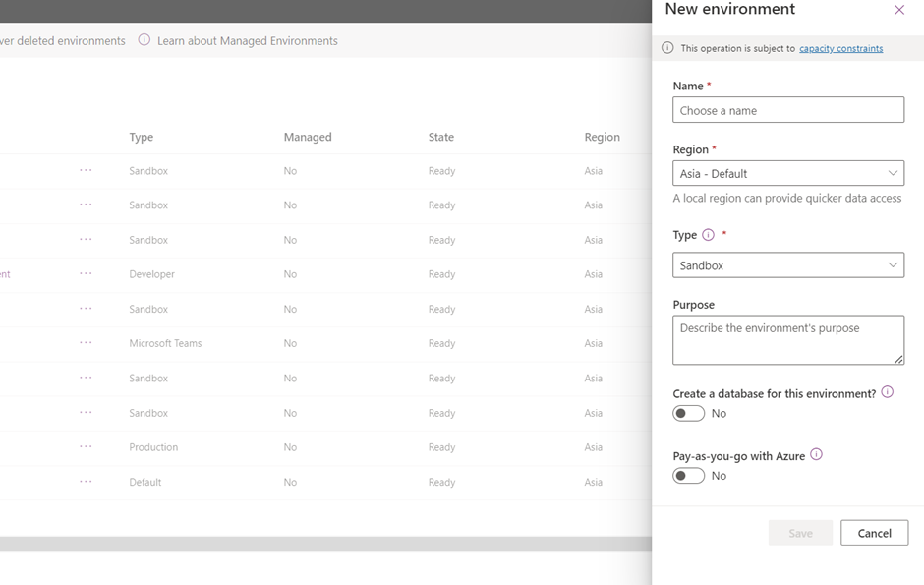Click the Cancel button

874,532
